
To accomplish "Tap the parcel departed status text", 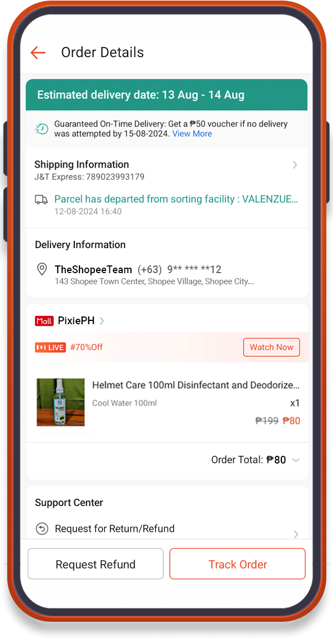I will pos(176,200).
